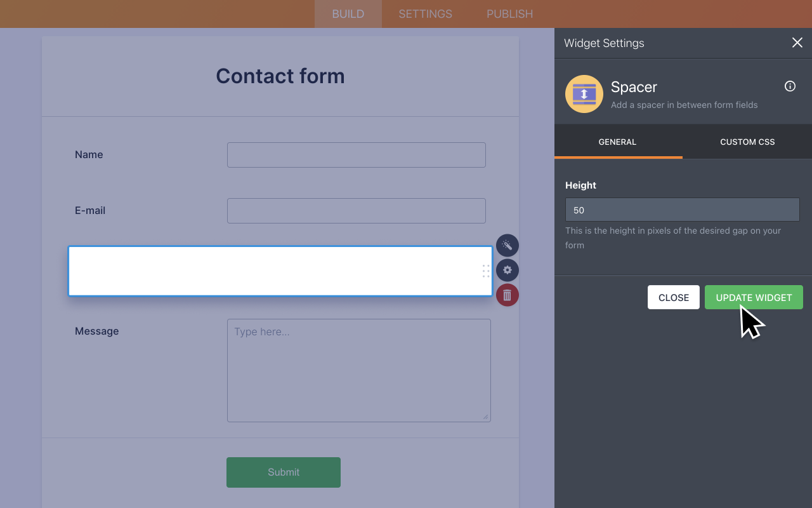Switch to the CUSTOM CSS tab
This screenshot has width=812, height=508.
pos(747,142)
